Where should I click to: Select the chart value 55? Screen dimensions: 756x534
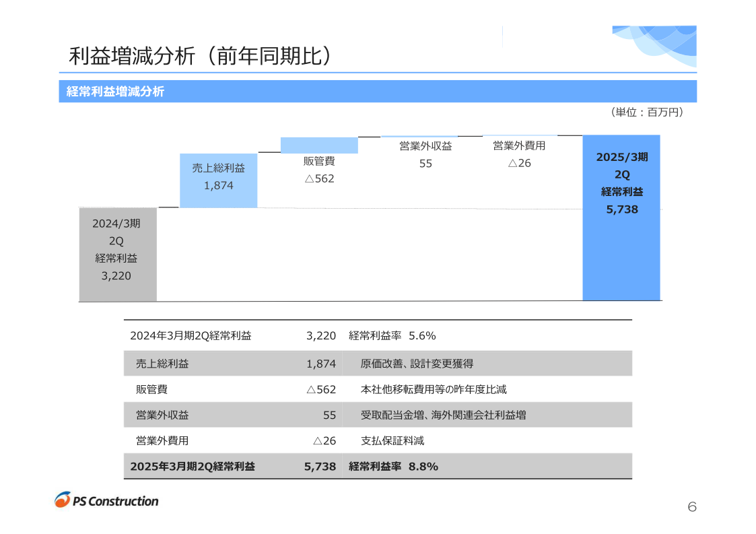coord(425,164)
